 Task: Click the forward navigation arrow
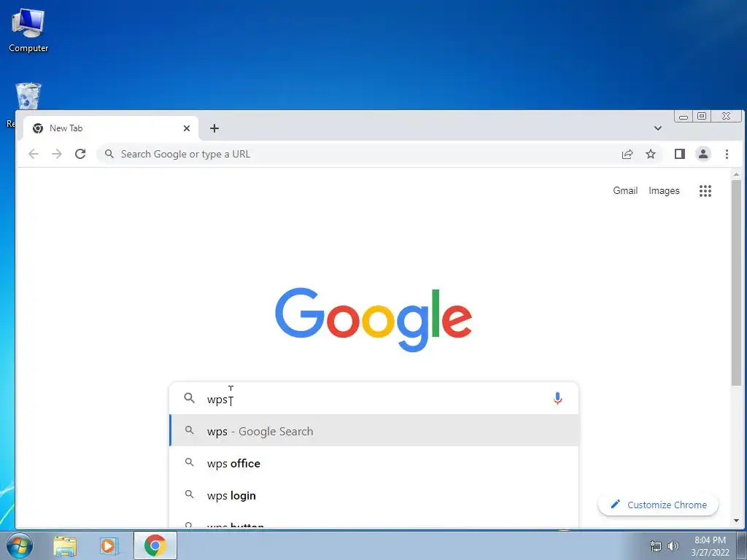(x=57, y=154)
